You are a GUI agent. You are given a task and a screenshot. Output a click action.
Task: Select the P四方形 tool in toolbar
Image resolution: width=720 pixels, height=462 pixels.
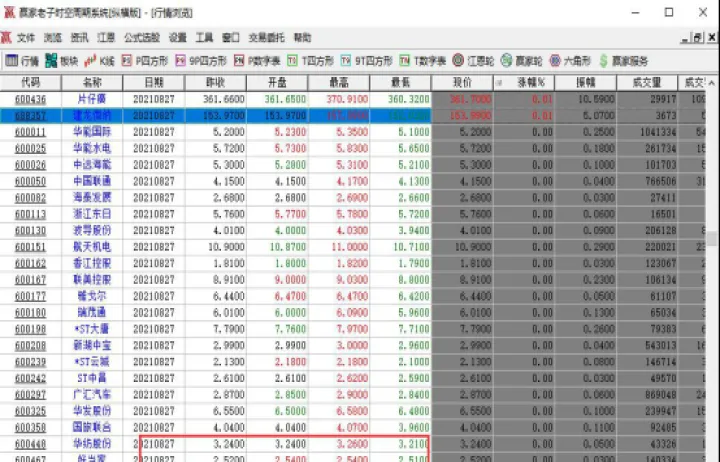(x=145, y=61)
